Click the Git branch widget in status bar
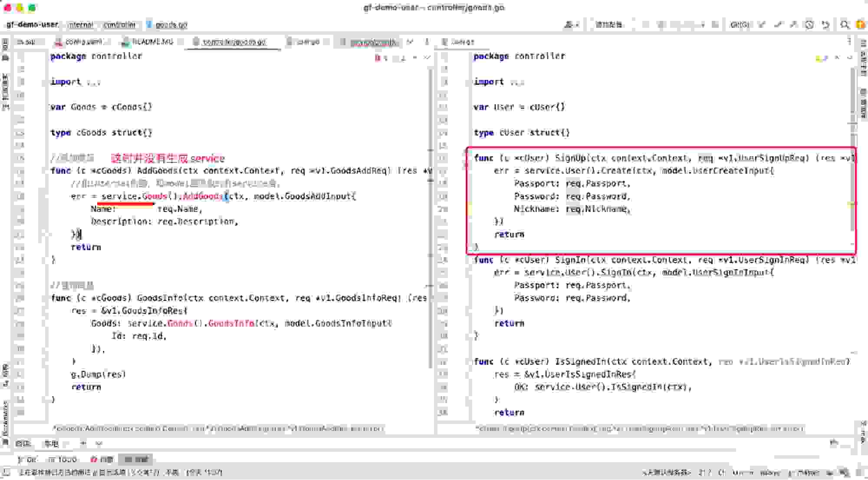 [804, 472]
